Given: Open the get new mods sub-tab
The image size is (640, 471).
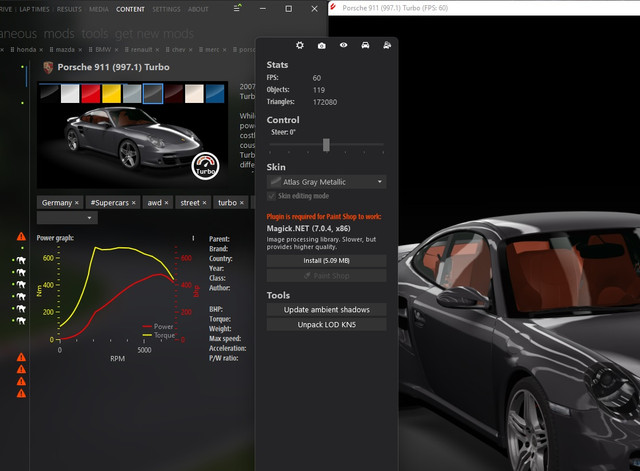Looking at the screenshot, I should [154, 33].
